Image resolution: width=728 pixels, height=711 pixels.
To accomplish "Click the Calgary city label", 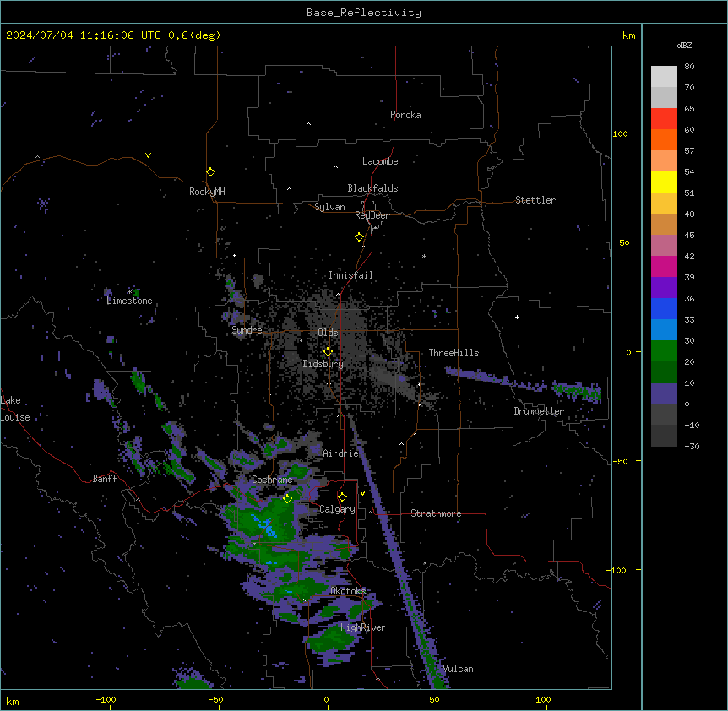I will coord(338,509).
